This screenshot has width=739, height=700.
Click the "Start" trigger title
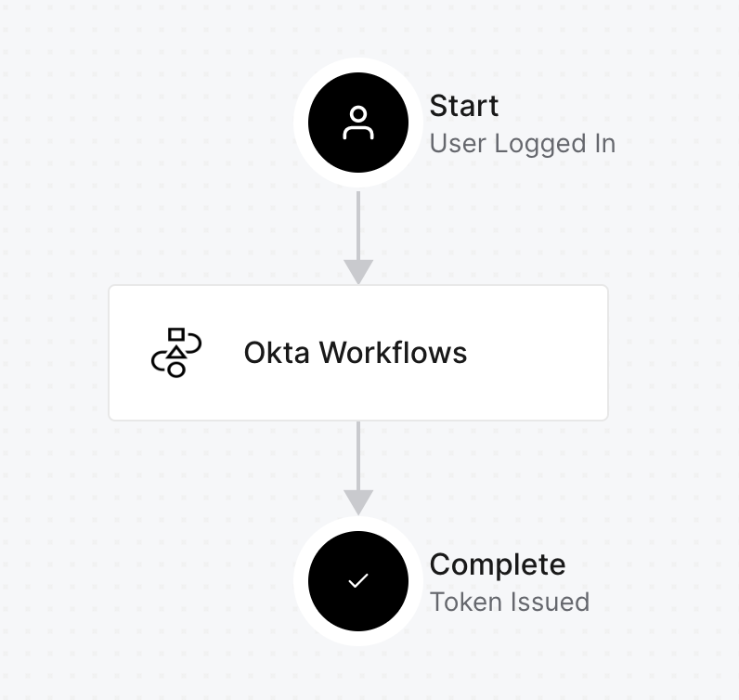point(464,106)
